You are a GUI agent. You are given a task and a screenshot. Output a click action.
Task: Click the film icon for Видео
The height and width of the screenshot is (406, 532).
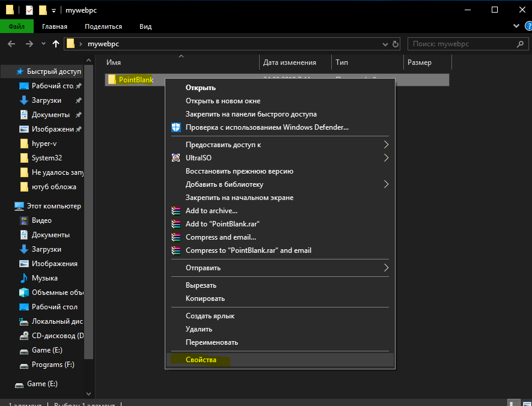click(24, 220)
